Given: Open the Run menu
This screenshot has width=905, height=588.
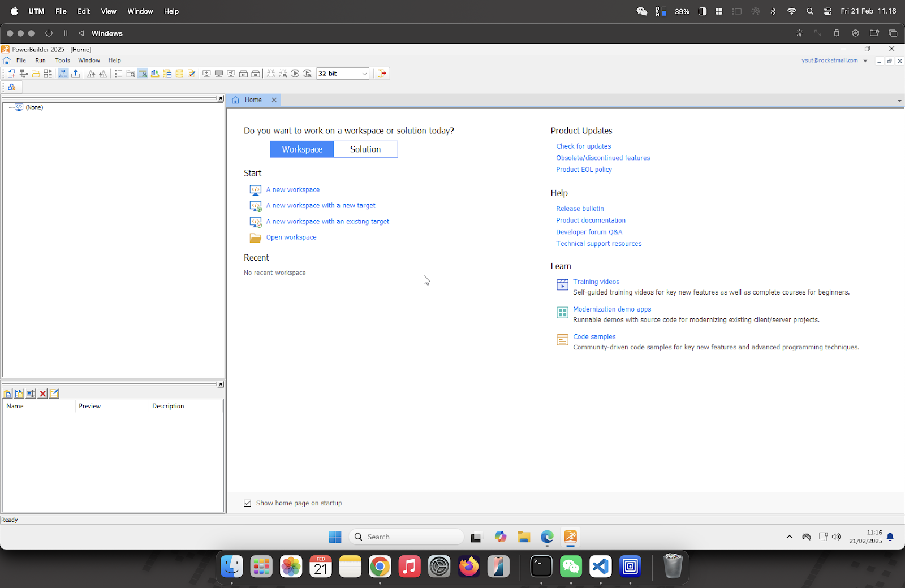Looking at the screenshot, I should pyautogui.click(x=40, y=60).
